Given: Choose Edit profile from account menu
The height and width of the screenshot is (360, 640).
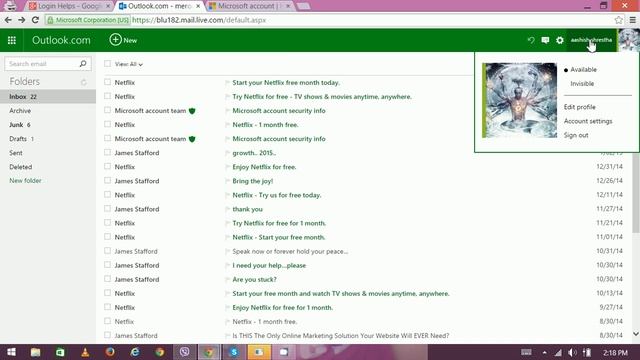Looking at the screenshot, I should tap(580, 107).
